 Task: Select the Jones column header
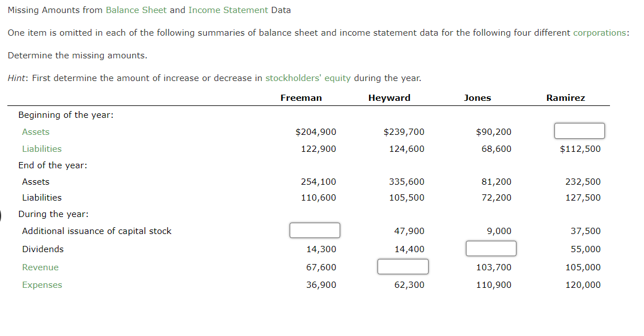click(477, 97)
